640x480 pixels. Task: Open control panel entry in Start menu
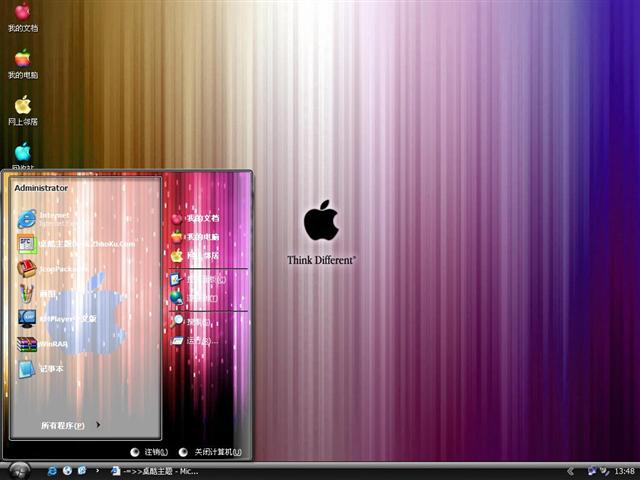click(x=198, y=280)
